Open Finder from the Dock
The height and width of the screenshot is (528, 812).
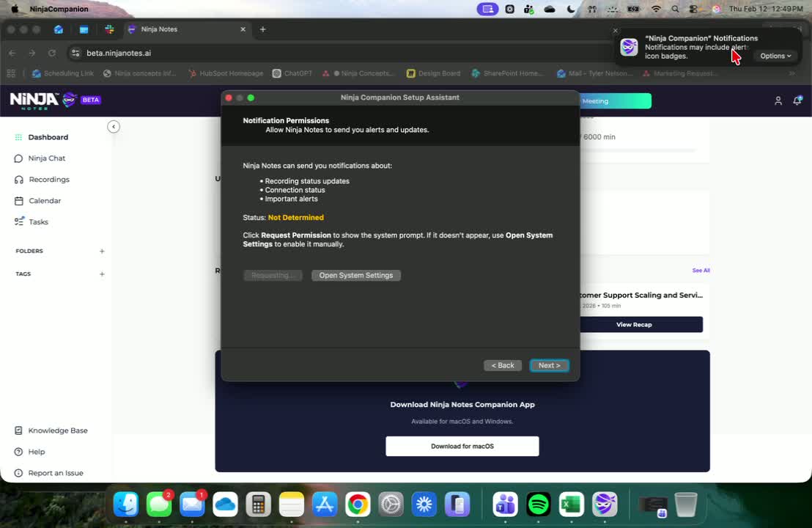click(126, 504)
